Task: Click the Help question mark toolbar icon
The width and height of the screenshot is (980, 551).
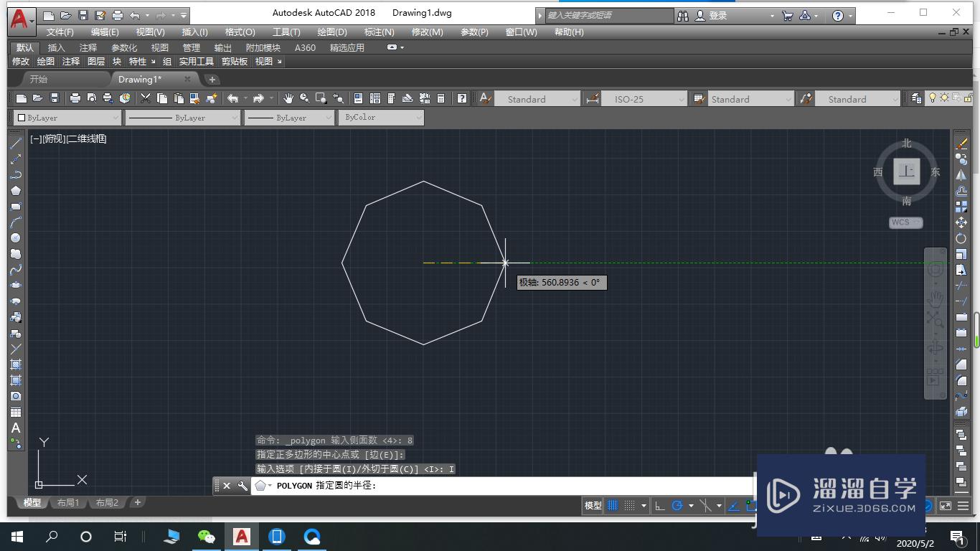Action: (462, 98)
